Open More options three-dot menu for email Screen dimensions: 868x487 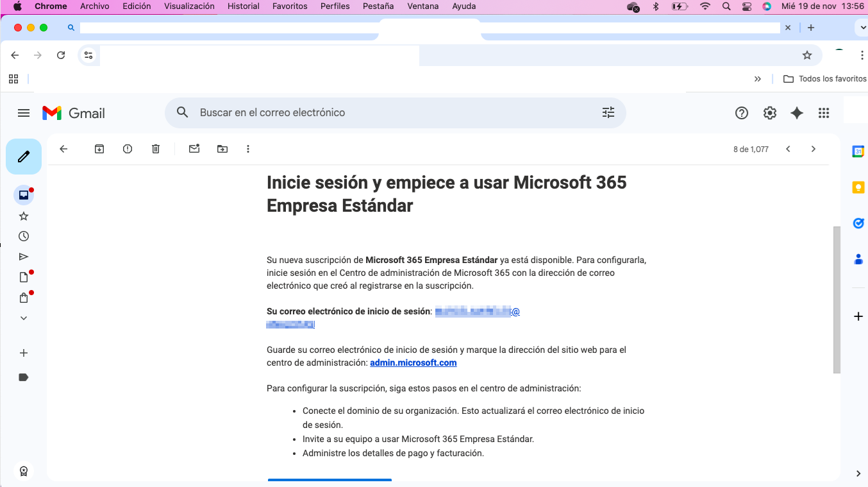click(x=248, y=149)
